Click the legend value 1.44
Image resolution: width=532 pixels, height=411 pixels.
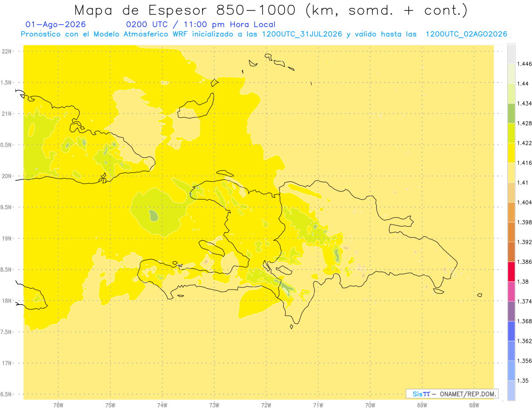pos(524,84)
